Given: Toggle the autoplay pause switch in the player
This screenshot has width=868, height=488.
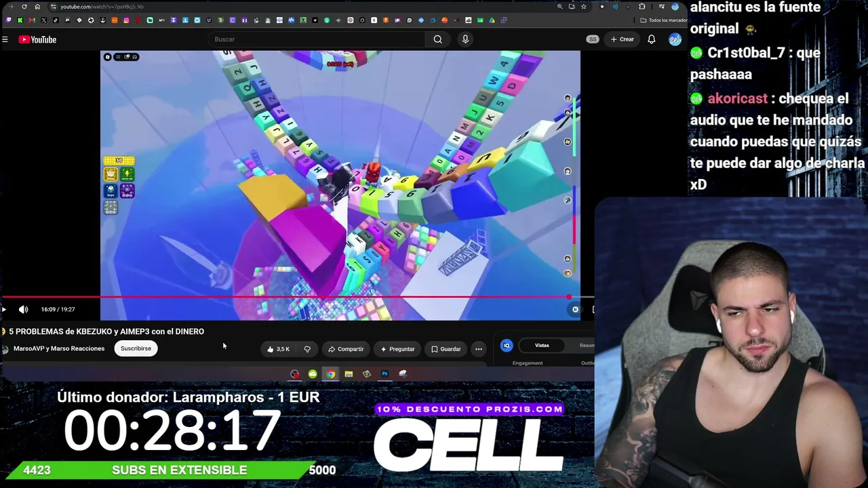Looking at the screenshot, I should pyautogui.click(x=575, y=310).
